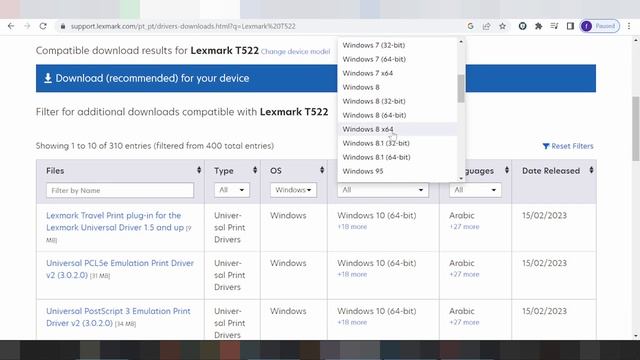The image size is (640, 360).
Task: Expand +27 more languages in Travel Print row
Action: 464,227
